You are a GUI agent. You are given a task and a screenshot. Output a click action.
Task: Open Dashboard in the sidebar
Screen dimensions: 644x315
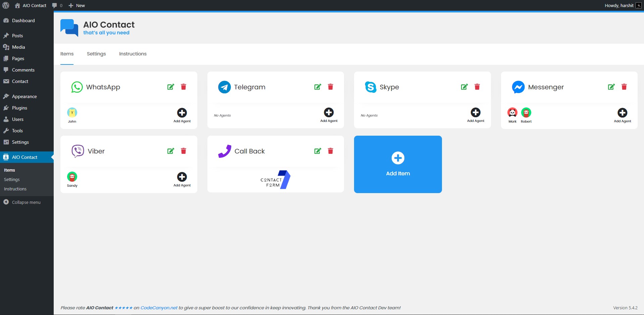tap(27, 20)
